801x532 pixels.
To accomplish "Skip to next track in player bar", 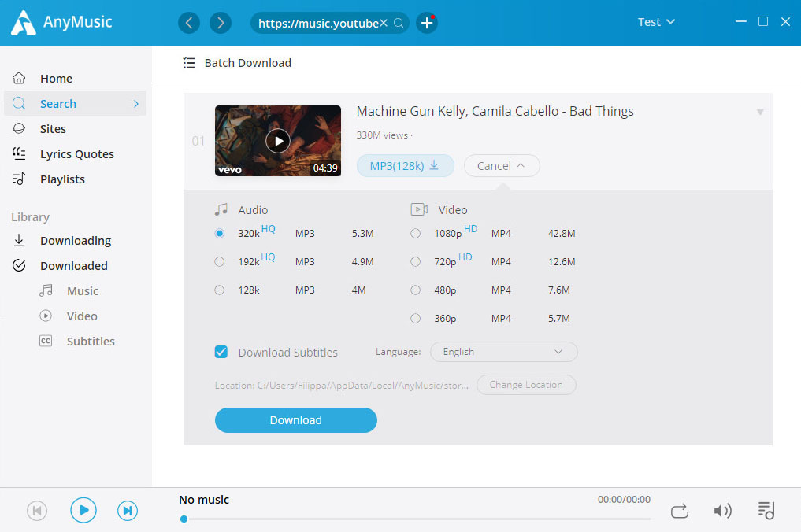I will (x=128, y=511).
